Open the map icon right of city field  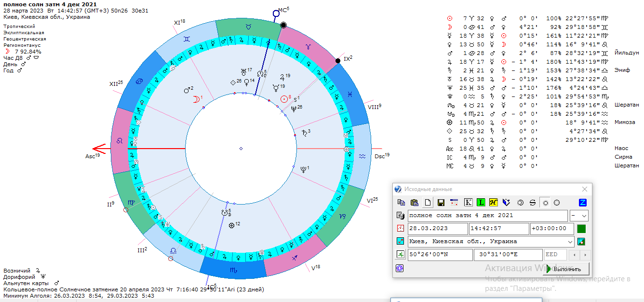(x=581, y=241)
